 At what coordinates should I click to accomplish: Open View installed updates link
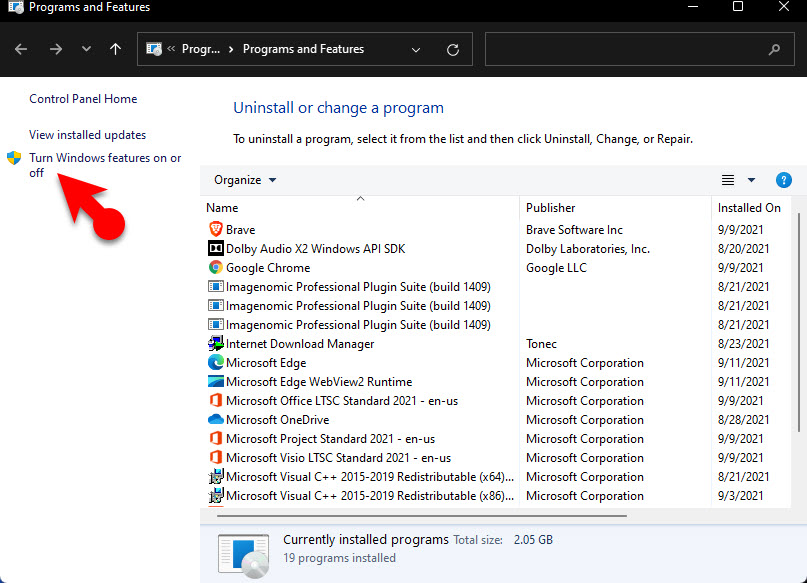click(x=87, y=135)
